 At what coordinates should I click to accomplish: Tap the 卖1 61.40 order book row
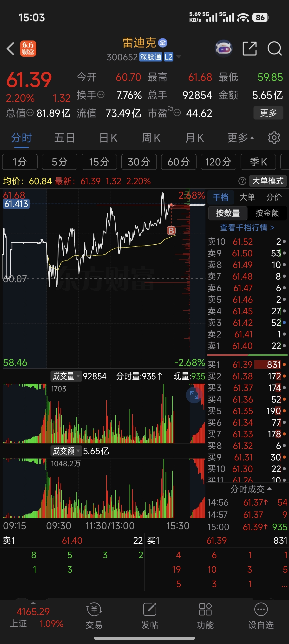click(247, 346)
